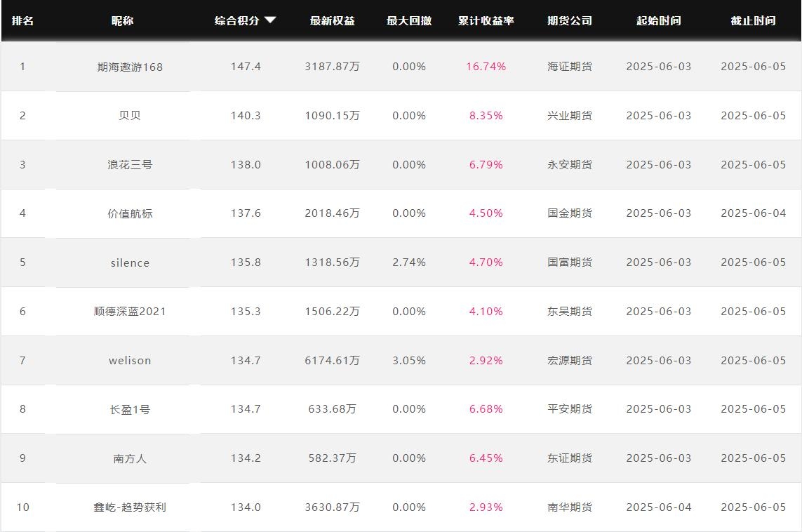The width and height of the screenshot is (802, 532).
Task: Select the nickname silence
Action: point(130,263)
